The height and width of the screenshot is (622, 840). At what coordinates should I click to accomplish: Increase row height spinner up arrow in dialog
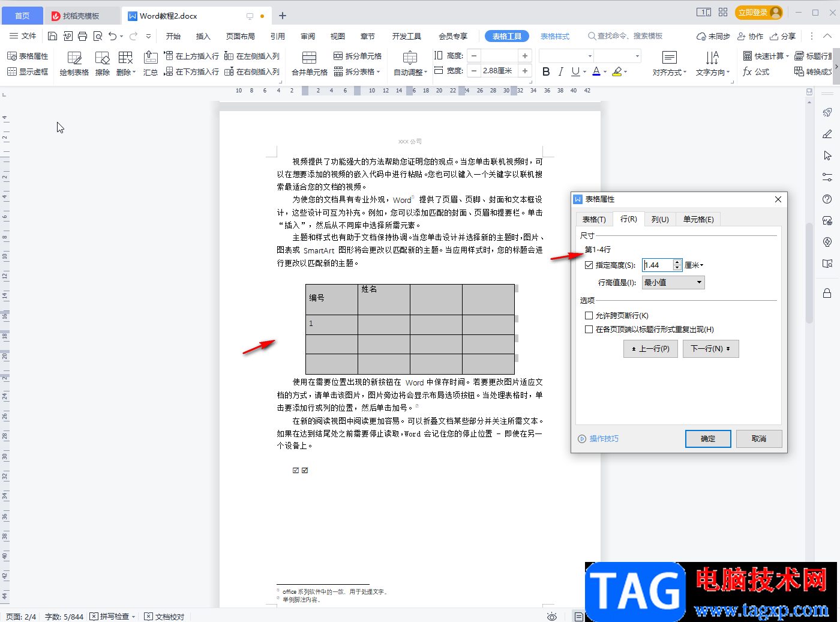[677, 262]
